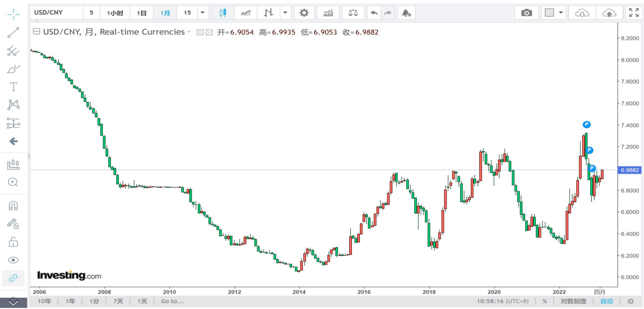Switch to bar chart style
Image resolution: width=644 pixels, height=309 pixels.
(x=268, y=13)
